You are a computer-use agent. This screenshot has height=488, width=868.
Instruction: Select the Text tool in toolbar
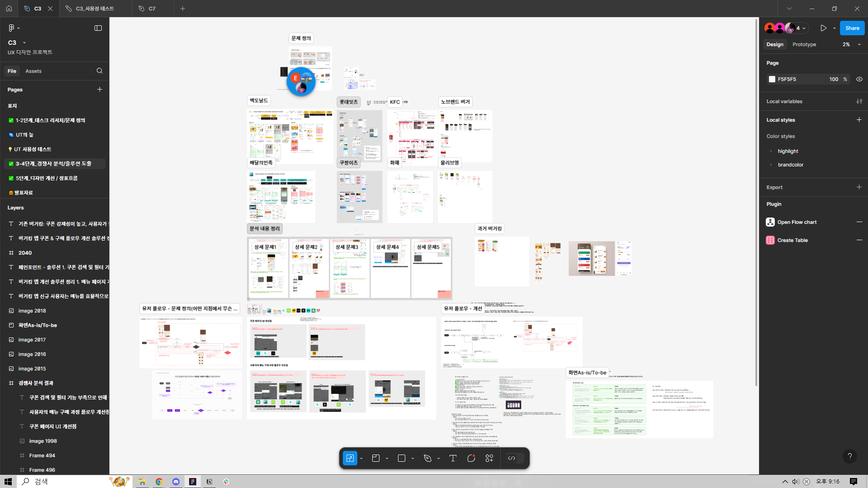click(453, 458)
